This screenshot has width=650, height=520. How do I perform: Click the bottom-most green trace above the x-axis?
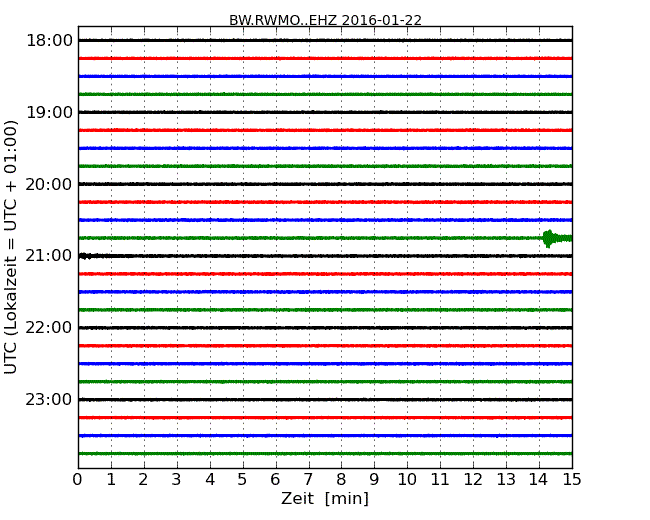325,454
